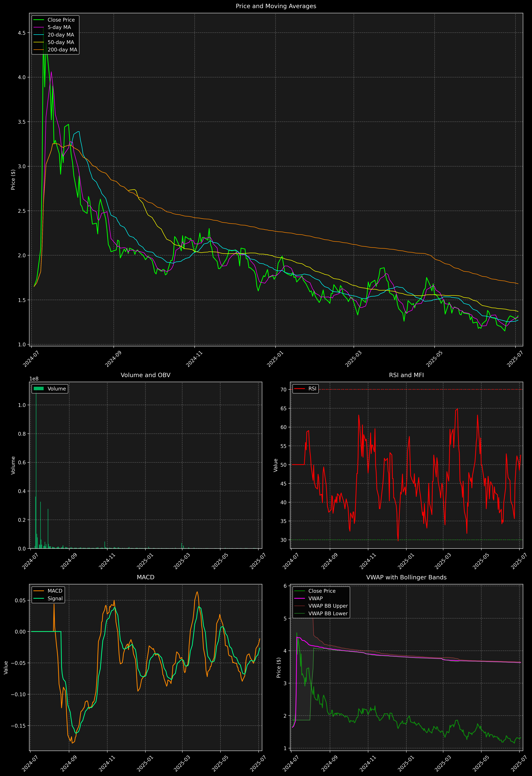This screenshot has height=776, width=532.
Task: Click the yellow 50-day MA legend line sample
Action: pos(39,42)
